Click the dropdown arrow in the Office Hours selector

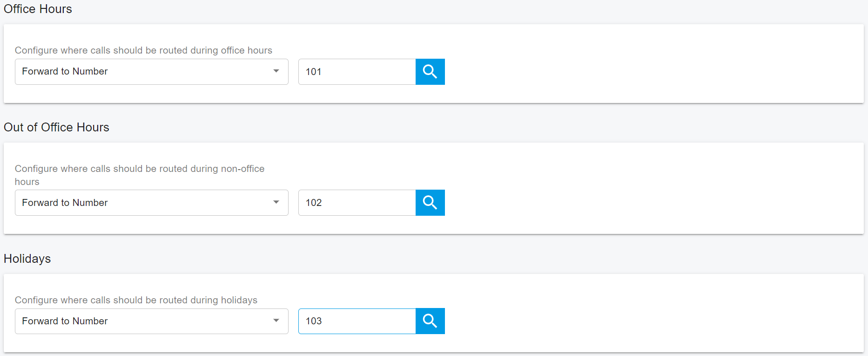276,71
